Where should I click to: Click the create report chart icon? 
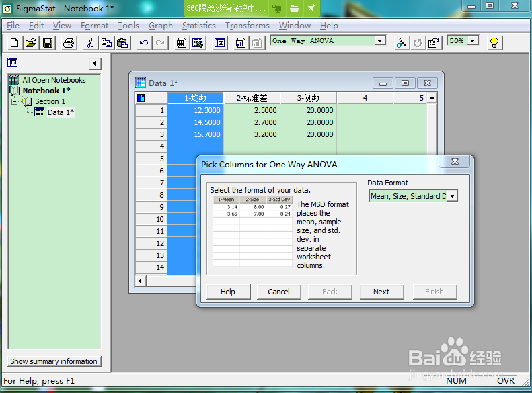tap(241, 43)
